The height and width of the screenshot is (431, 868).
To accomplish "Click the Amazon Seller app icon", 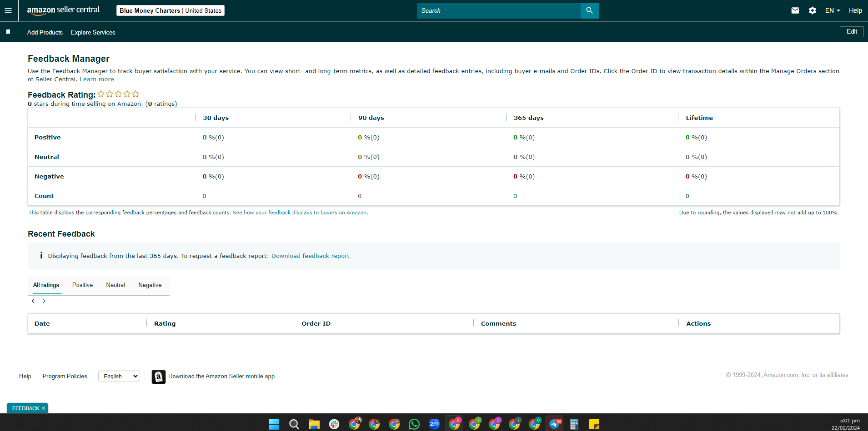I will tap(158, 377).
